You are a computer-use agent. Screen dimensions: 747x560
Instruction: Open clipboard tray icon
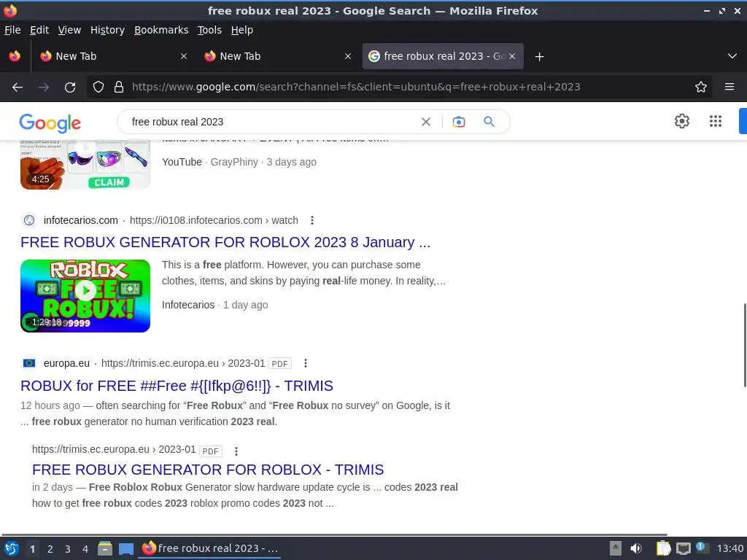click(x=663, y=548)
